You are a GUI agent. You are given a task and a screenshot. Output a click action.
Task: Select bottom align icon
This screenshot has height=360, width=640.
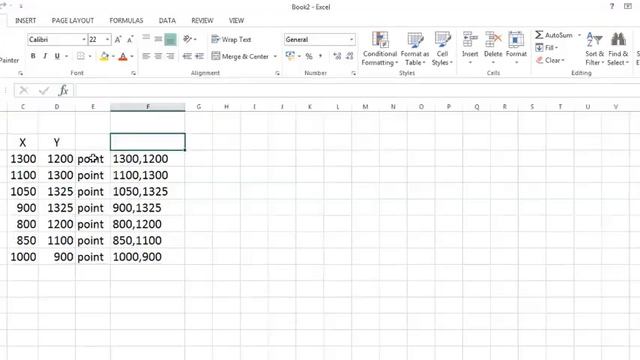pos(171,39)
